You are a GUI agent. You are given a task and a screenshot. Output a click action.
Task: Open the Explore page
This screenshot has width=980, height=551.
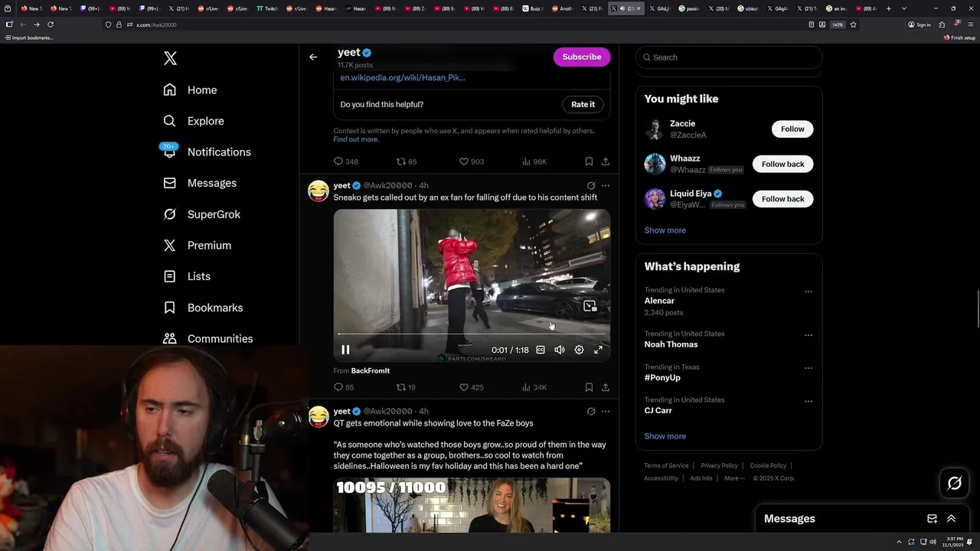click(194, 121)
